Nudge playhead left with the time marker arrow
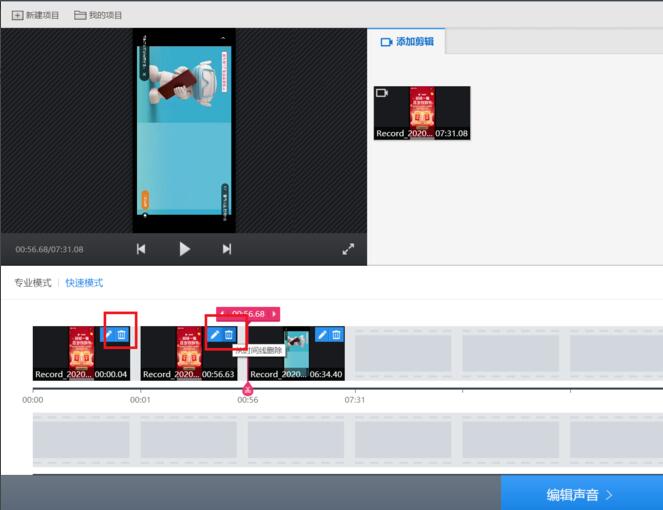Screen dimensions: 663x510 pyautogui.click(x=222, y=314)
